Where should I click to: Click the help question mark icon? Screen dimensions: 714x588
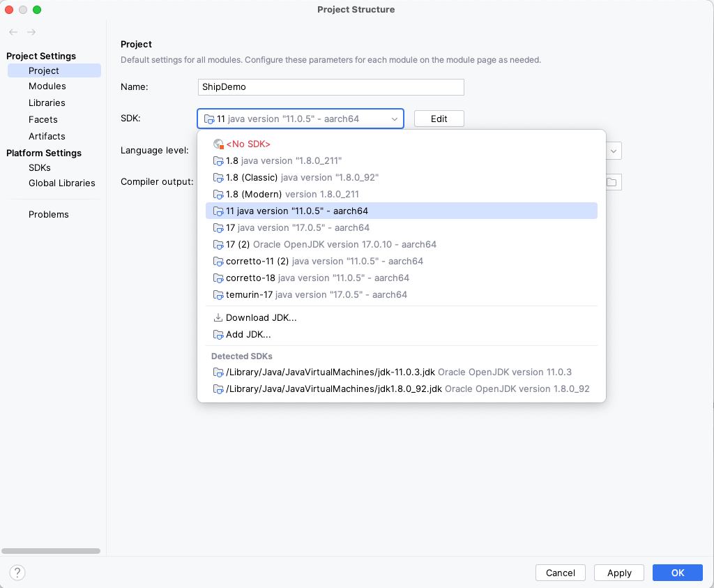tap(17, 573)
